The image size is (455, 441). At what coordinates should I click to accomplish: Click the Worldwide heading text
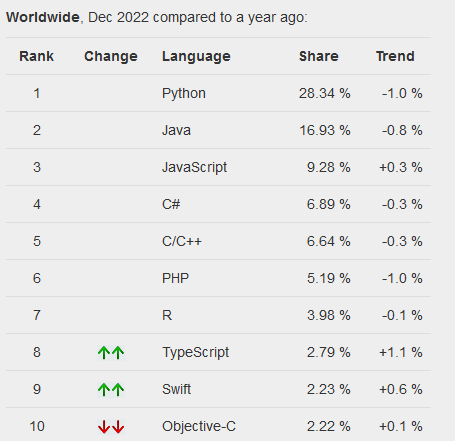(x=43, y=17)
